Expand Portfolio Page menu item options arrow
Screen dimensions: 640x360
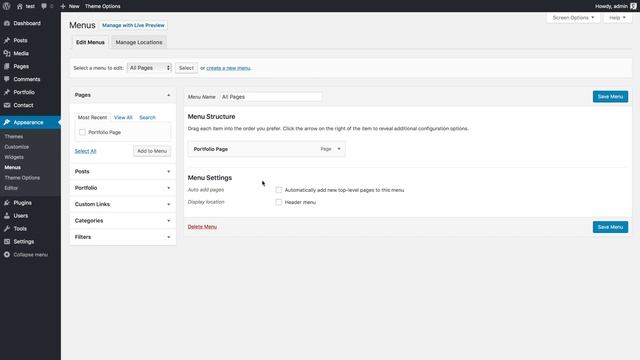(x=339, y=149)
